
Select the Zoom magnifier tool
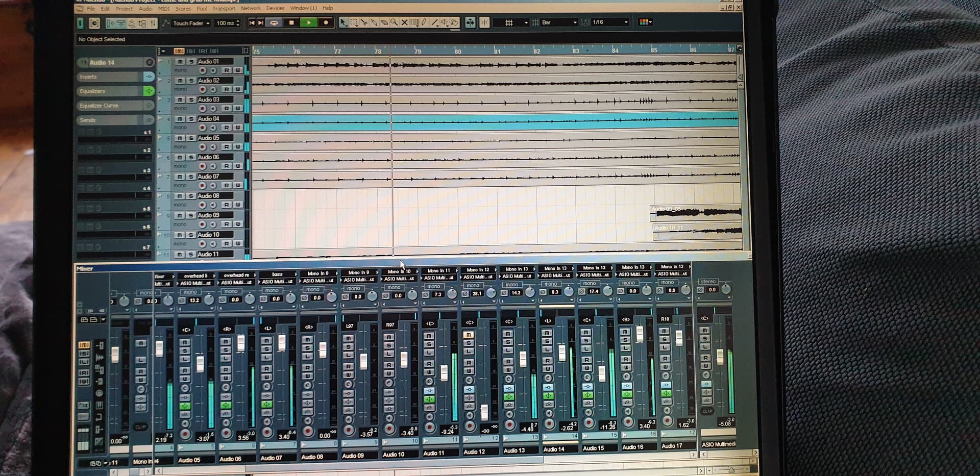[394, 22]
